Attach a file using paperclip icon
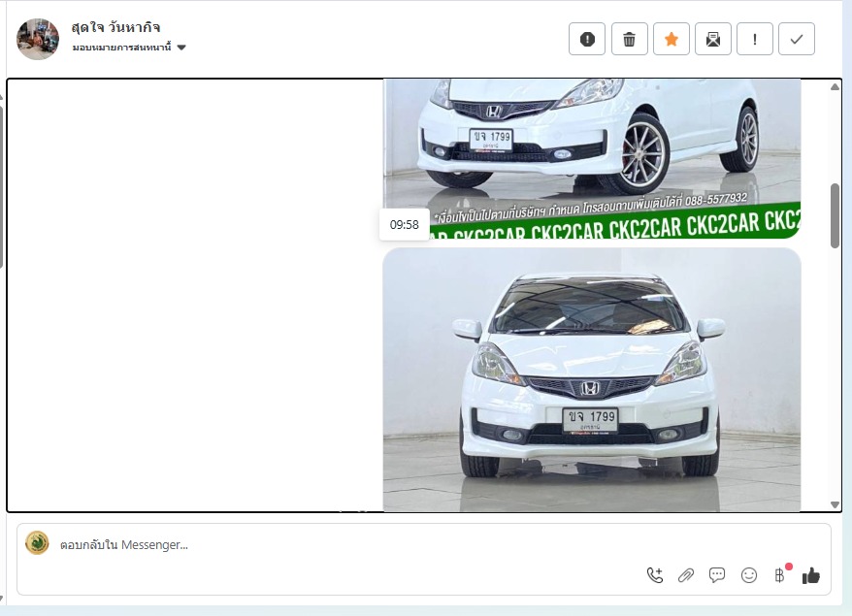Viewport: 852px width, 616px height. (x=686, y=575)
